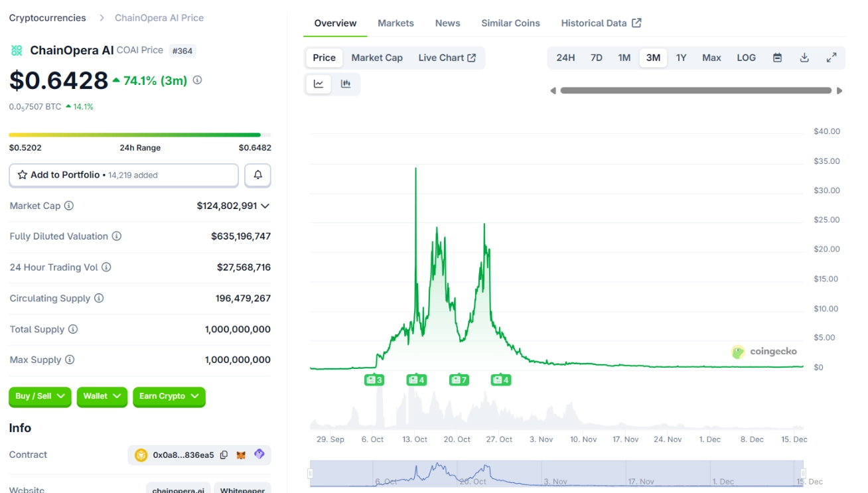Open the calendar date range picker
Screen dimensions: 868x493
(777, 58)
